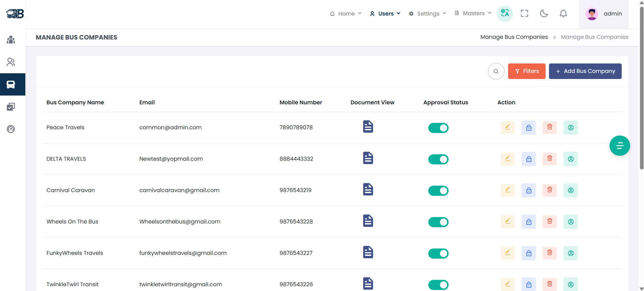The width and height of the screenshot is (644, 291).
Task: Edit the Wheels On The Bus row
Action: tap(507, 222)
